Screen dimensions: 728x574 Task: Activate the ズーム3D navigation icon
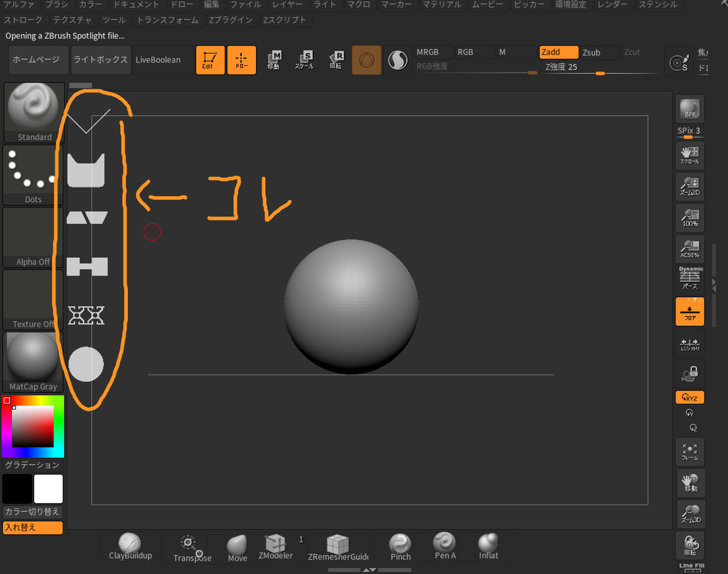click(689, 514)
